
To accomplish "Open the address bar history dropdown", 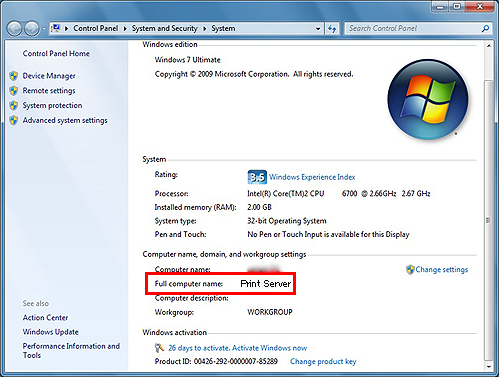I will pos(318,29).
